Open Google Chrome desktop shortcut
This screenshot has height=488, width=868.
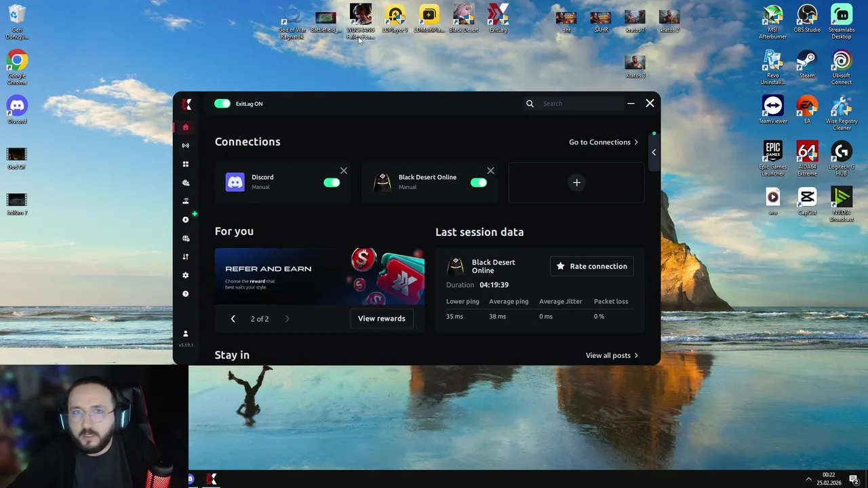click(x=17, y=68)
